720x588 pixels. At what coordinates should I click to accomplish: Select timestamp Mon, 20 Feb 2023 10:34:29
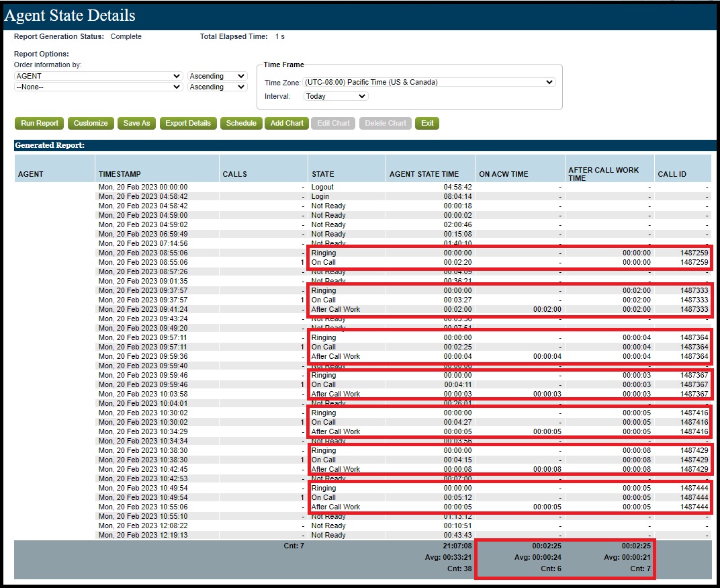tap(143, 432)
